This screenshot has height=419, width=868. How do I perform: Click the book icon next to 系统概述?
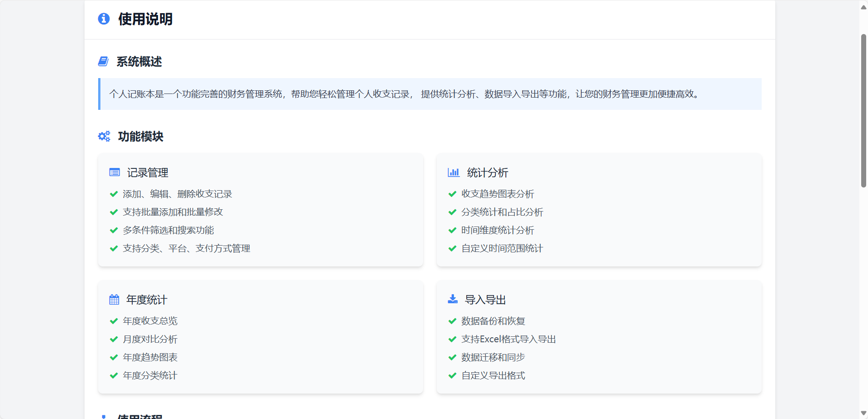coord(103,61)
